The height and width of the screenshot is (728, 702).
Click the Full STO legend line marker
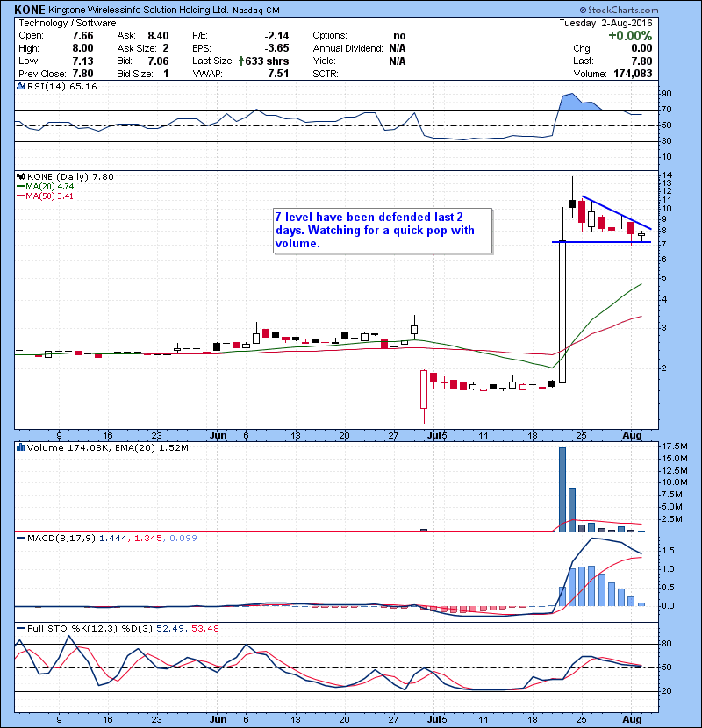point(20,629)
